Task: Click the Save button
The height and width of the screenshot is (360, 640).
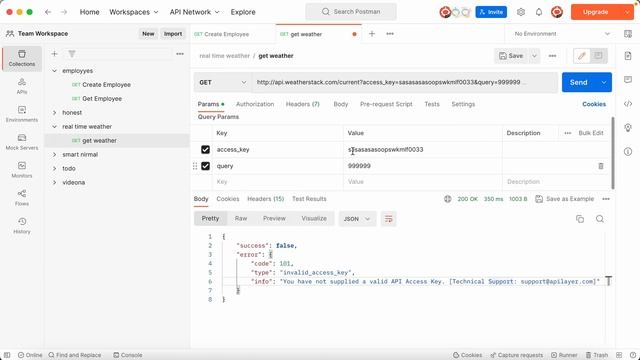Action: 511,56
